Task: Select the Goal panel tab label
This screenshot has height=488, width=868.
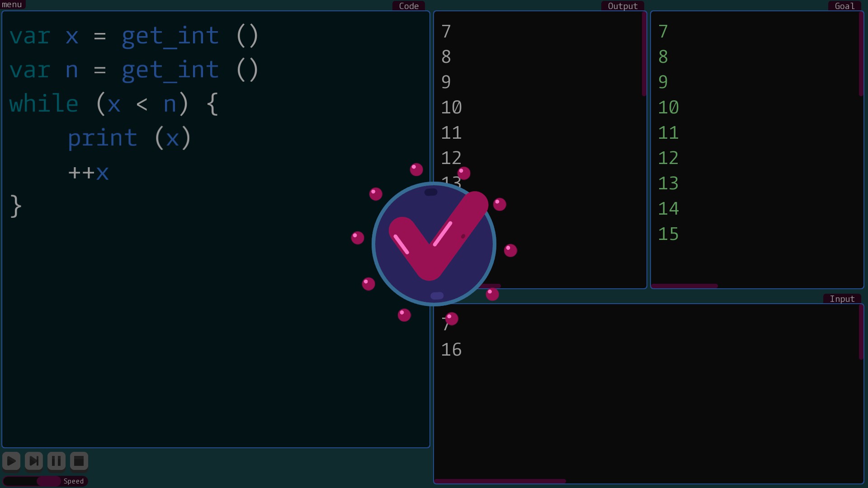Action: (844, 6)
